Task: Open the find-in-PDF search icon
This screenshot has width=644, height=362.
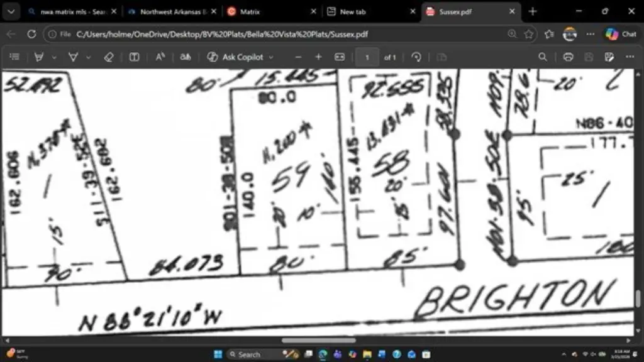Action: pyautogui.click(x=542, y=57)
